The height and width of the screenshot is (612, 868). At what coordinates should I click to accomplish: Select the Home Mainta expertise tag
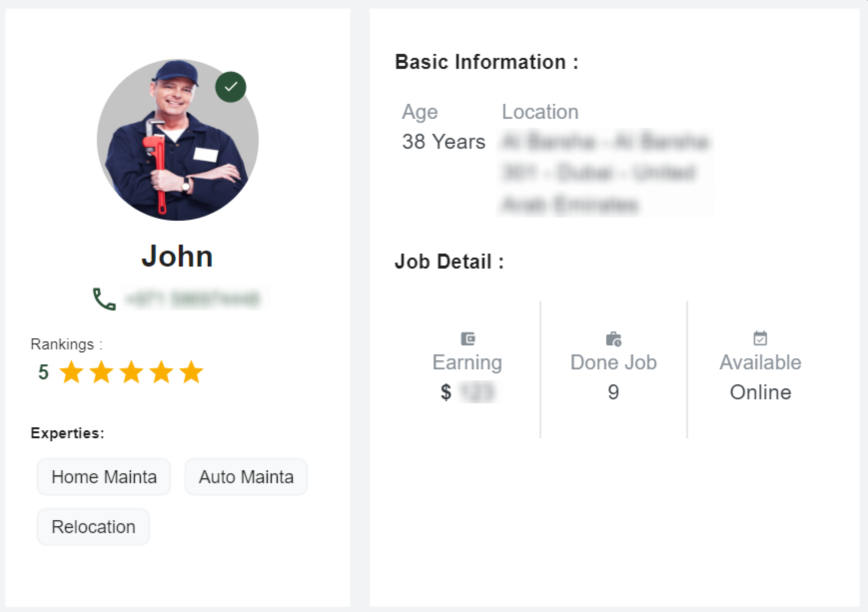tap(104, 477)
